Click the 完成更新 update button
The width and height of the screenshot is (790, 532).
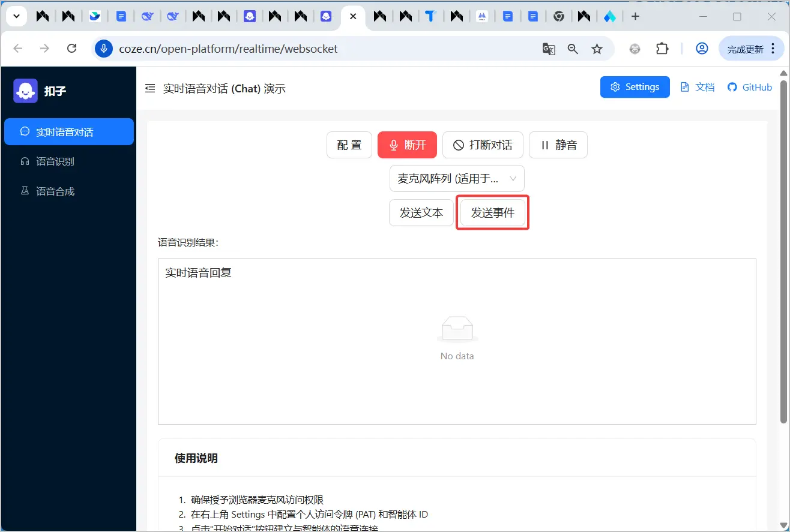point(751,49)
